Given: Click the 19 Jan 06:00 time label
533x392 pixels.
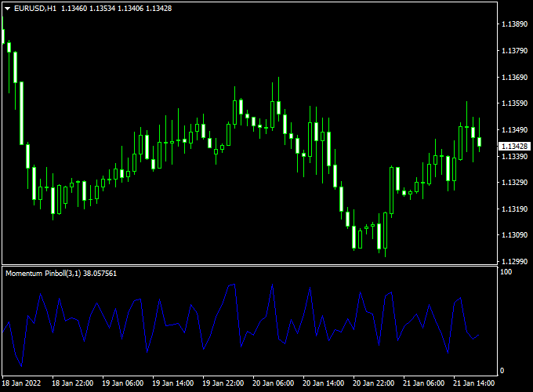Looking at the screenshot, I should [x=123, y=383].
